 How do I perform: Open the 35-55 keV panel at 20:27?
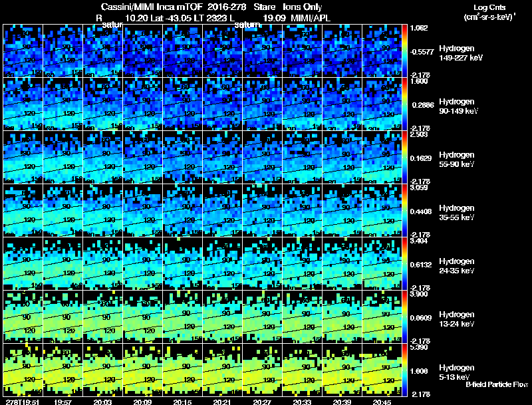point(262,210)
